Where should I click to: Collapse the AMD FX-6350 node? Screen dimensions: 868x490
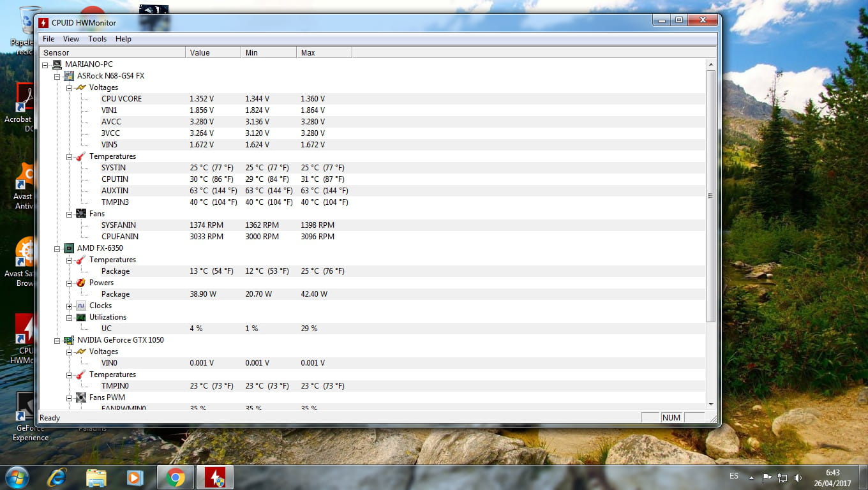pos(57,248)
